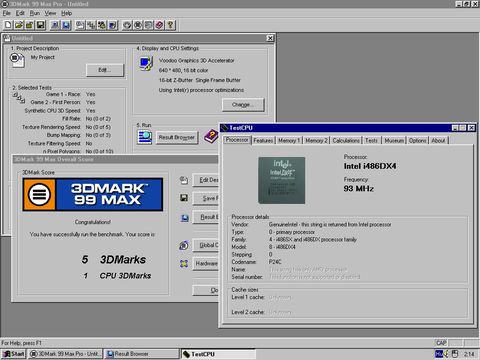
Task: Click the green folder icon left of Save
Action: coord(30,25)
